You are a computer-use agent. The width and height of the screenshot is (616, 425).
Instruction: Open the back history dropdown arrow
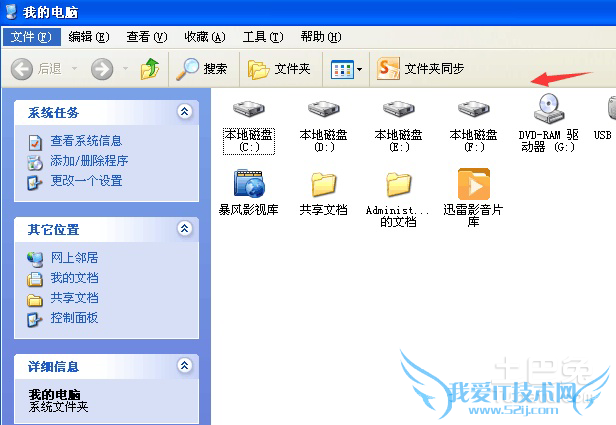tap(75, 69)
